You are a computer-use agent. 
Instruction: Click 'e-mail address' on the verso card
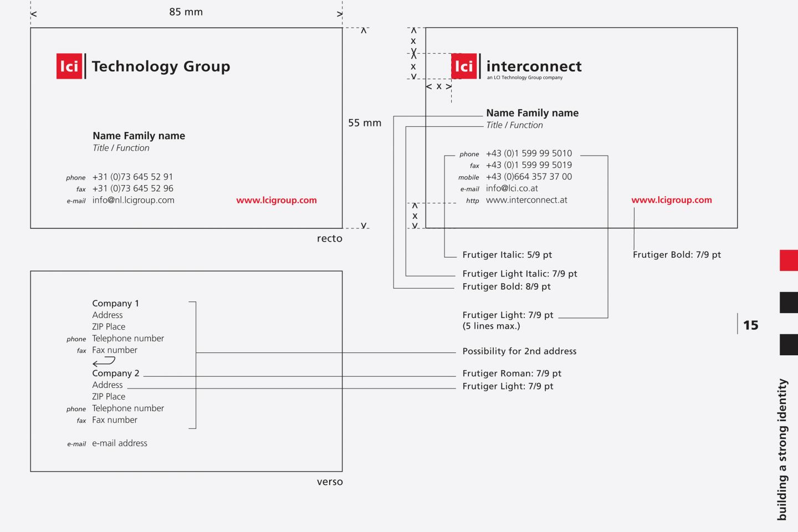pos(120,443)
